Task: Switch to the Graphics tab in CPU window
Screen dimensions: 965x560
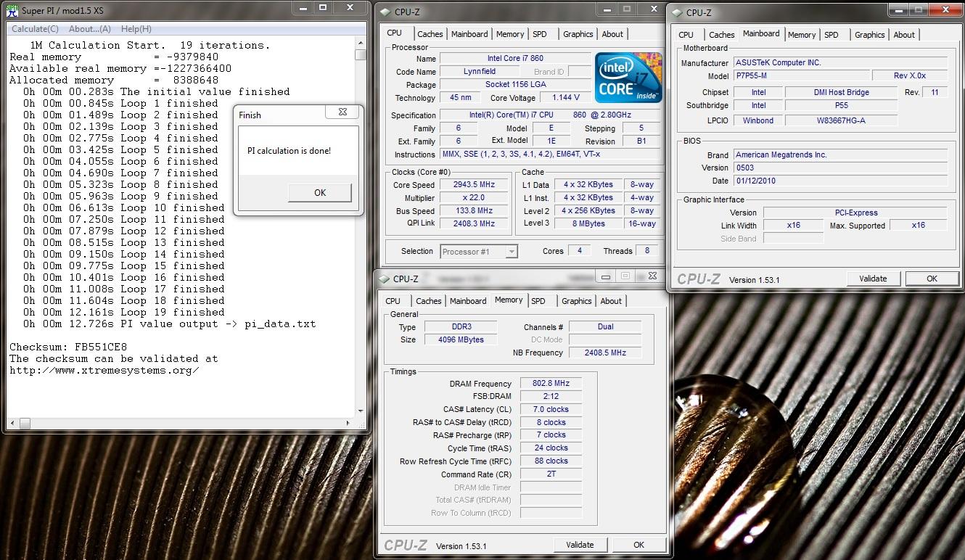Action: pos(578,34)
